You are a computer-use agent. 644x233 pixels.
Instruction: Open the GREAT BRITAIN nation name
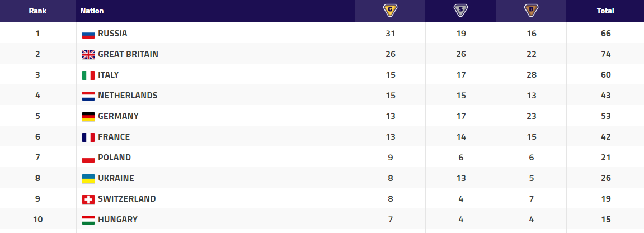[128, 54]
